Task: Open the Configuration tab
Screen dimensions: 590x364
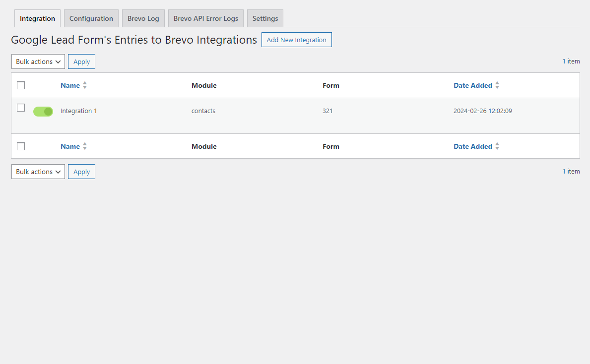Action: click(x=91, y=18)
